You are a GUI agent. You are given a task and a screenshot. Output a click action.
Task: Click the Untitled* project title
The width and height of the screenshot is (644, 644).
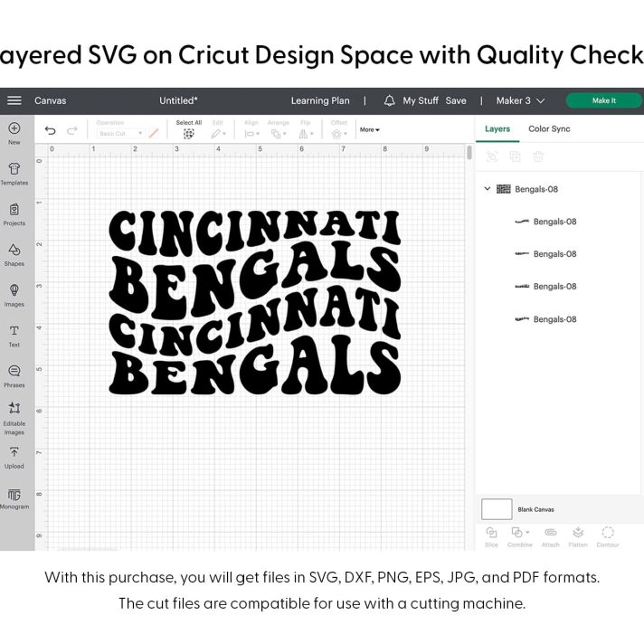click(x=179, y=100)
